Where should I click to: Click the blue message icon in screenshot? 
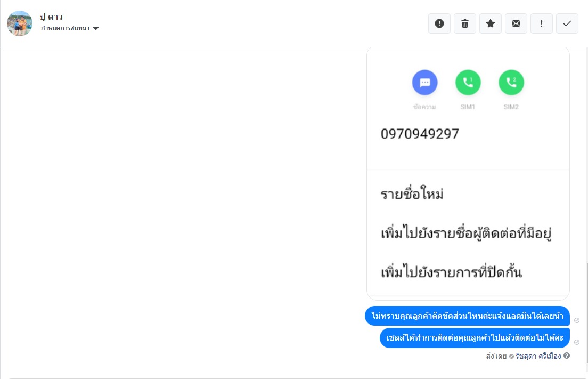[425, 83]
